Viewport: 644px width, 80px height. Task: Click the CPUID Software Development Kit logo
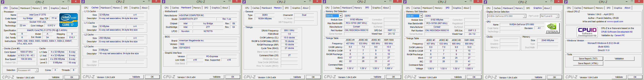coord(587,32)
